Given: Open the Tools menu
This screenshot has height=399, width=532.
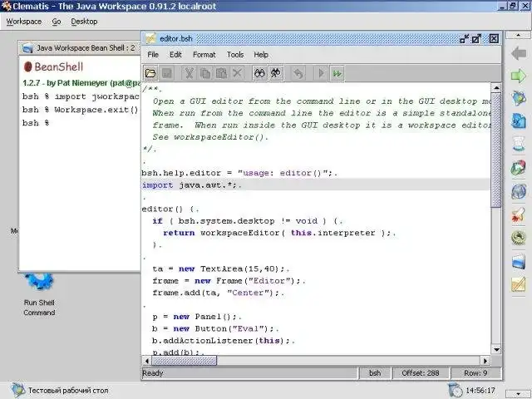Looking at the screenshot, I should coord(235,55).
